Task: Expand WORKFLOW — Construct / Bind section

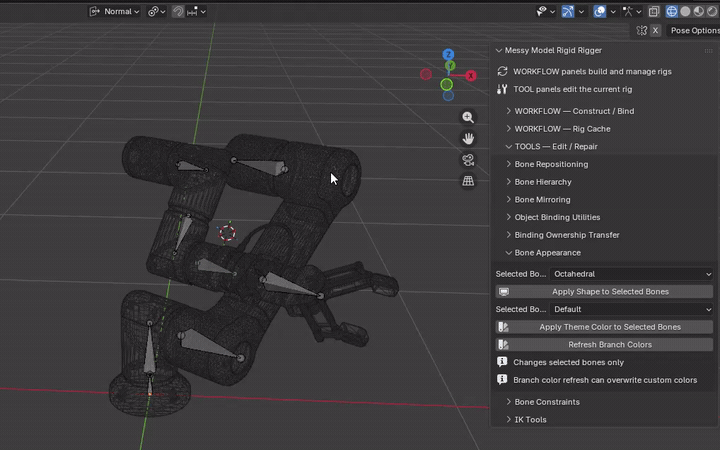Action: click(508, 111)
